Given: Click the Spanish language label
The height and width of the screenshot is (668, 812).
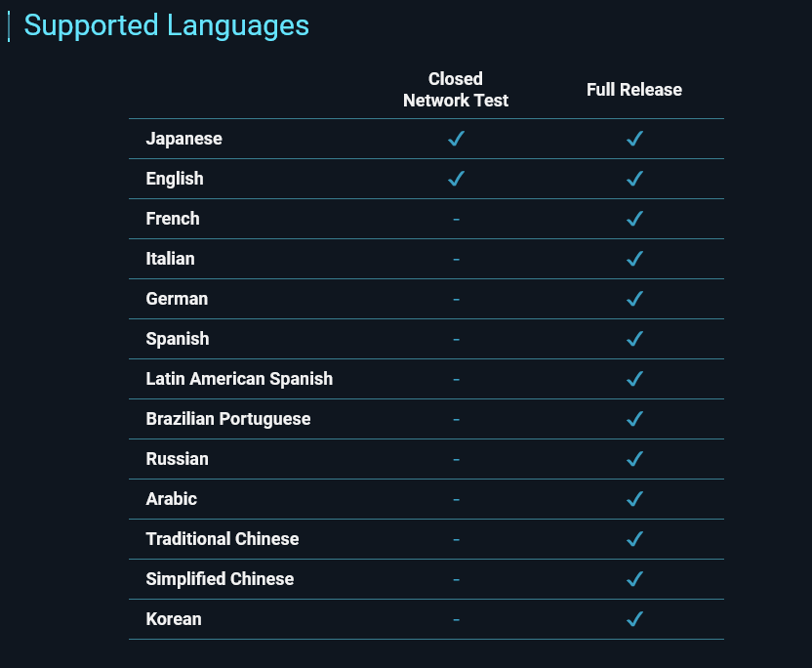Looking at the screenshot, I should tap(178, 339).
